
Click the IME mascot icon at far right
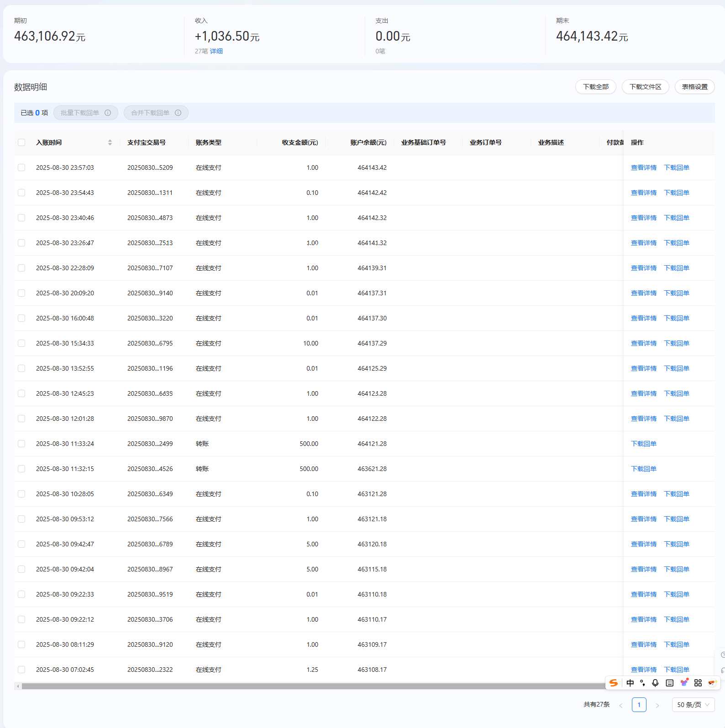pos(712,683)
